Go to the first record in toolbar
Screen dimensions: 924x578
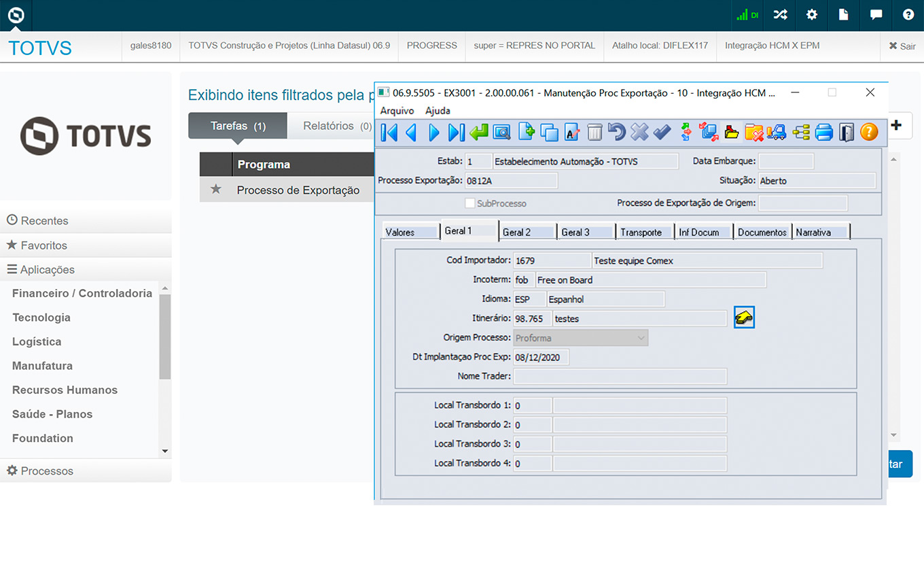coord(389,132)
